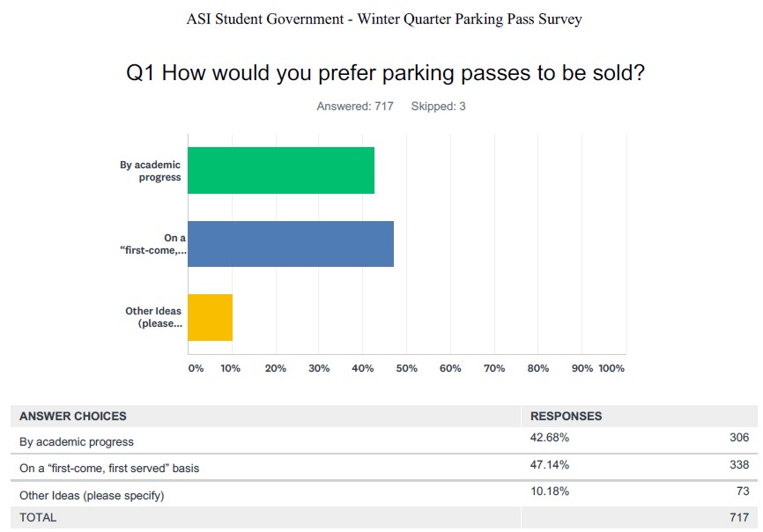This screenshot has width=763, height=532.
Task: Click the RESPONSES column header
Action: point(566,417)
